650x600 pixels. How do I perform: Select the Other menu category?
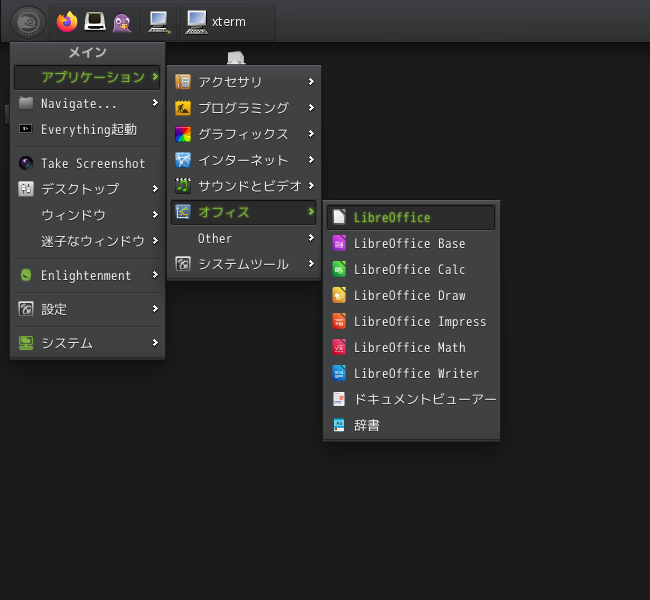244,238
